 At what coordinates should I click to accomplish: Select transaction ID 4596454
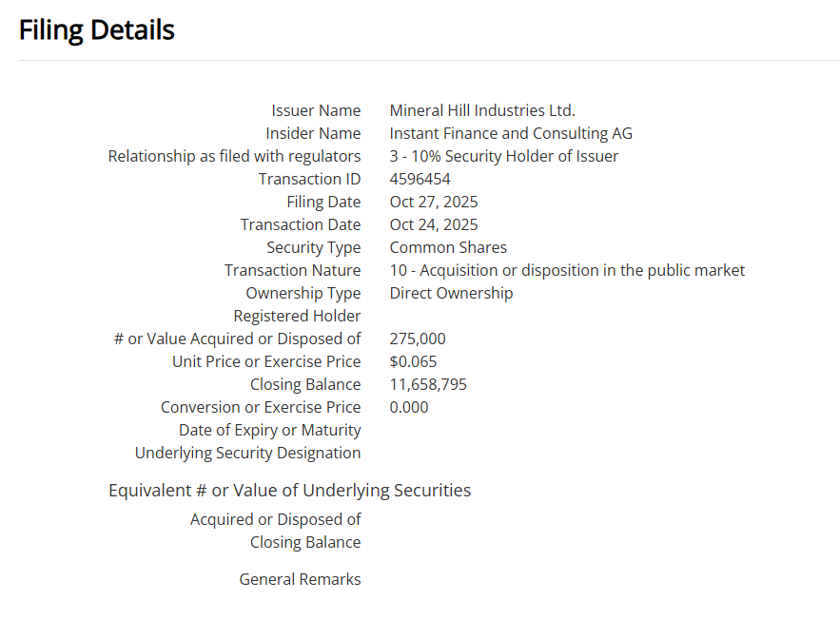pyautogui.click(x=420, y=179)
